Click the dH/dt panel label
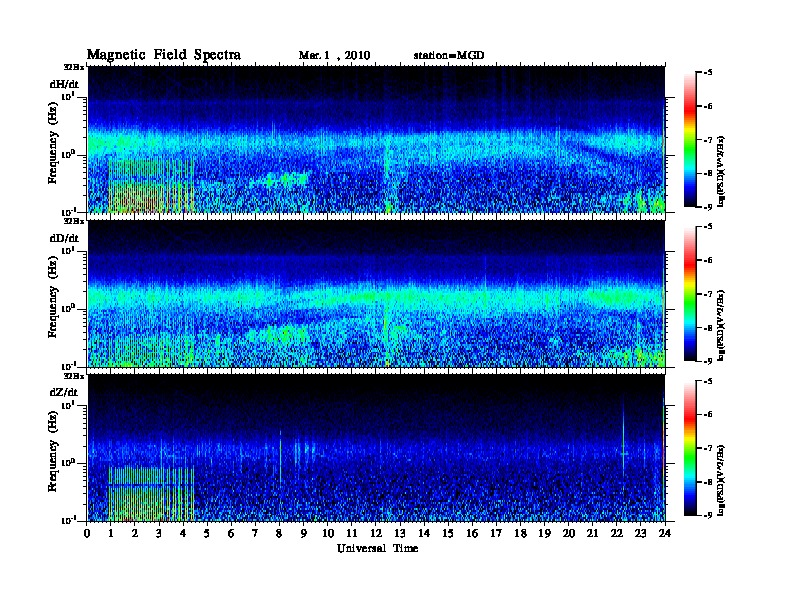This screenshot has height=612, width=792. point(64,84)
